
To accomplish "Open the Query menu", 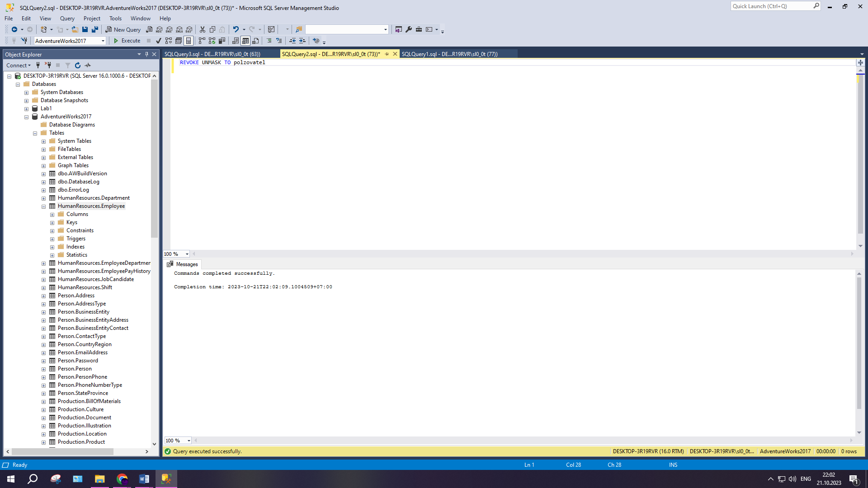I will pos(67,19).
